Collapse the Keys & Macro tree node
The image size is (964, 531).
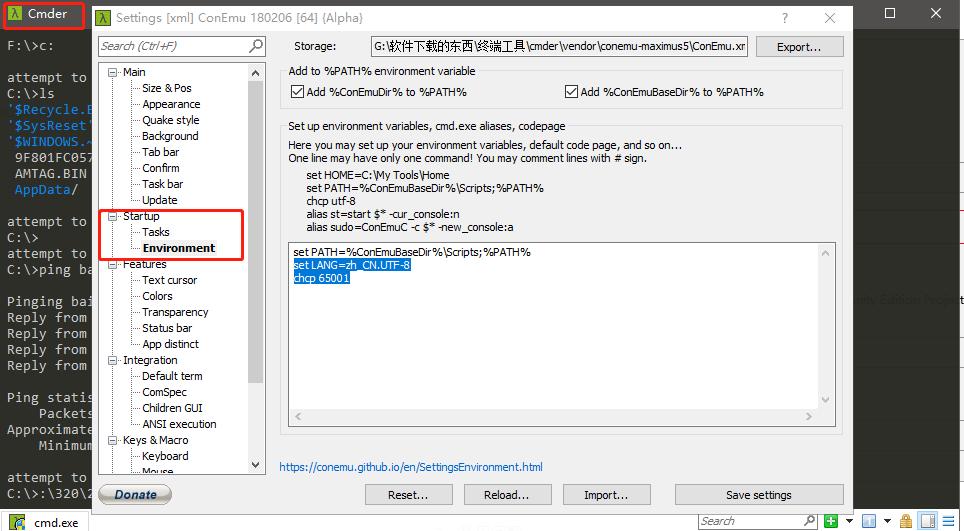click(113, 440)
